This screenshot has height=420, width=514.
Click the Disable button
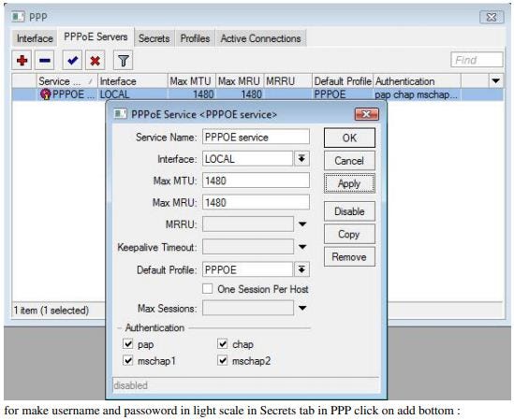point(349,211)
